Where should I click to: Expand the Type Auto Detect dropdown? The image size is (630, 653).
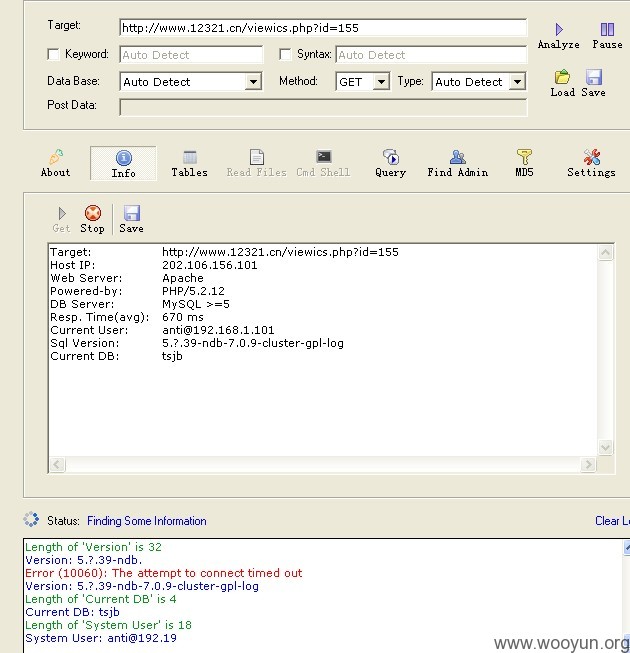[x=517, y=82]
